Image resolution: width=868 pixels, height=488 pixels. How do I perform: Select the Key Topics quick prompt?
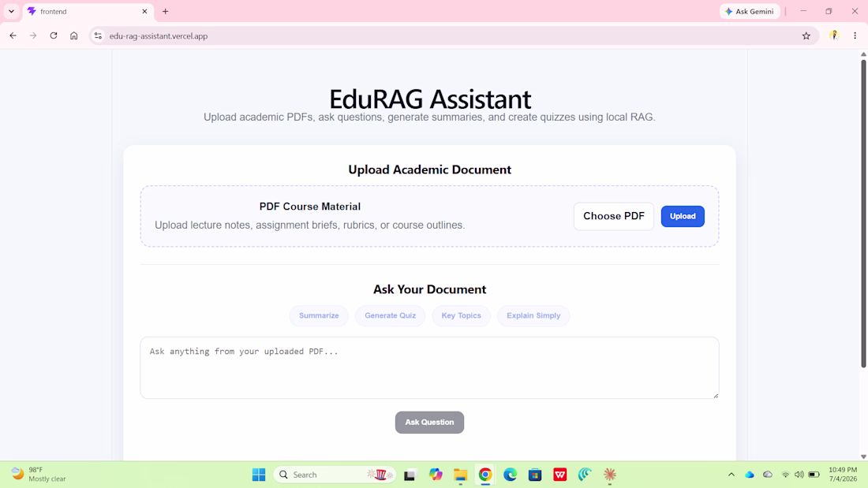click(461, 316)
